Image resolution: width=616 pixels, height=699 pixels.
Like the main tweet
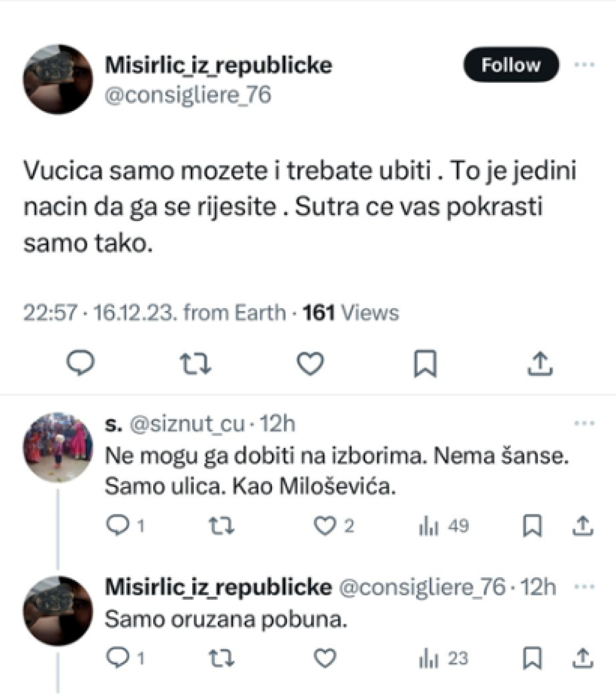(x=310, y=363)
